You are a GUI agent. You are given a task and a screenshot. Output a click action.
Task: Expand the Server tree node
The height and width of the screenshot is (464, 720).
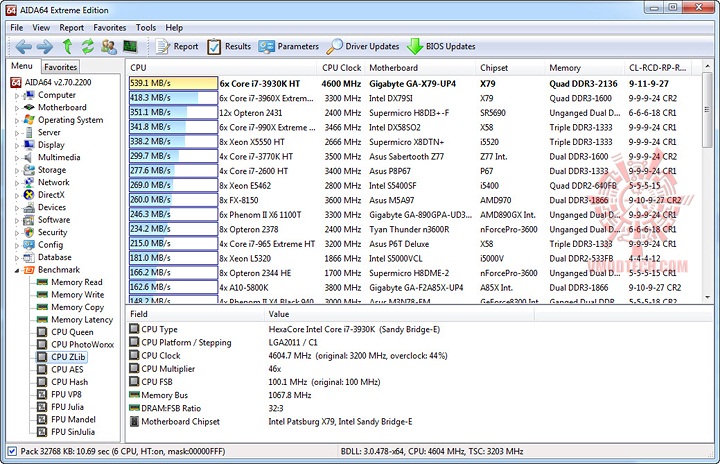click(17, 133)
